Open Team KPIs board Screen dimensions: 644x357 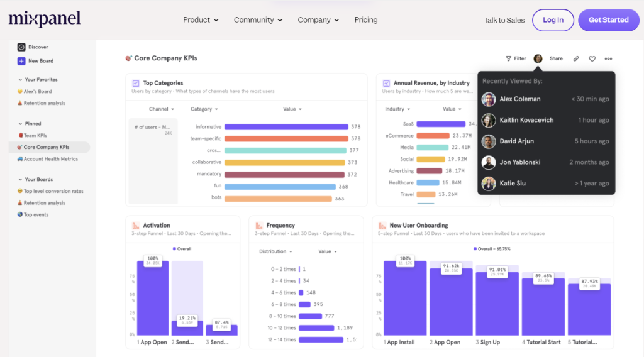(x=33, y=135)
